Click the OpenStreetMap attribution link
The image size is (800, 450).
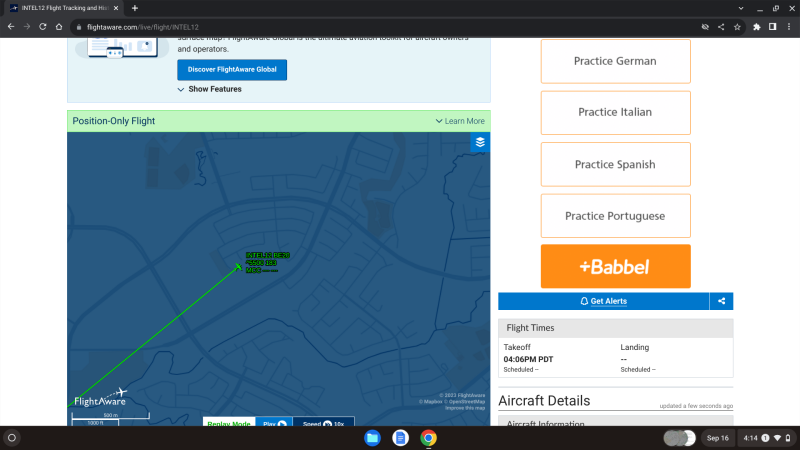(x=465, y=402)
